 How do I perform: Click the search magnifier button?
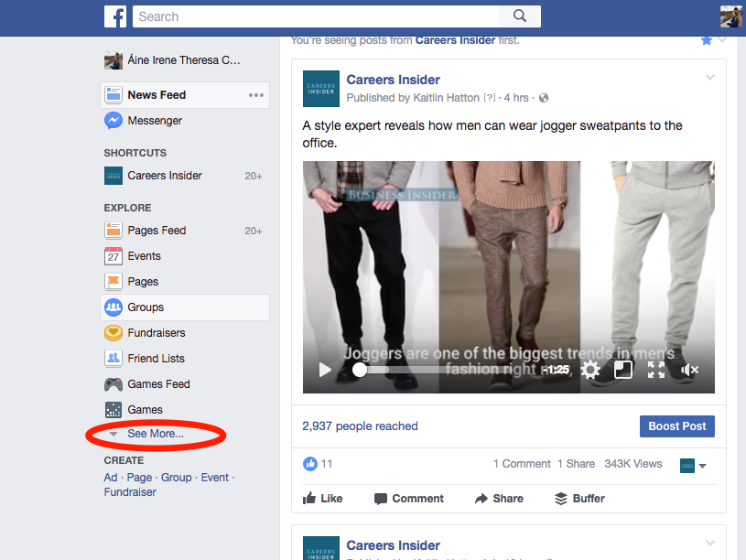pyautogui.click(x=520, y=16)
